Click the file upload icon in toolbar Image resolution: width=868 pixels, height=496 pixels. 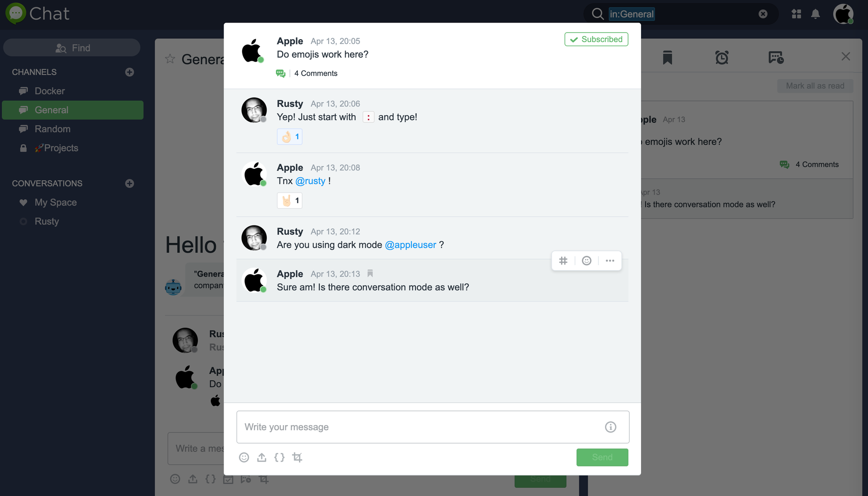click(261, 457)
